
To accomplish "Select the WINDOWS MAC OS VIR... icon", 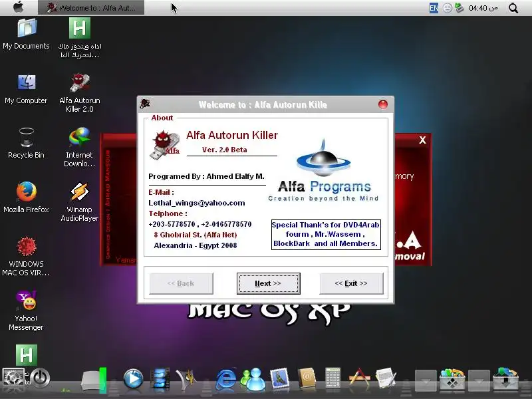I will (27, 257).
